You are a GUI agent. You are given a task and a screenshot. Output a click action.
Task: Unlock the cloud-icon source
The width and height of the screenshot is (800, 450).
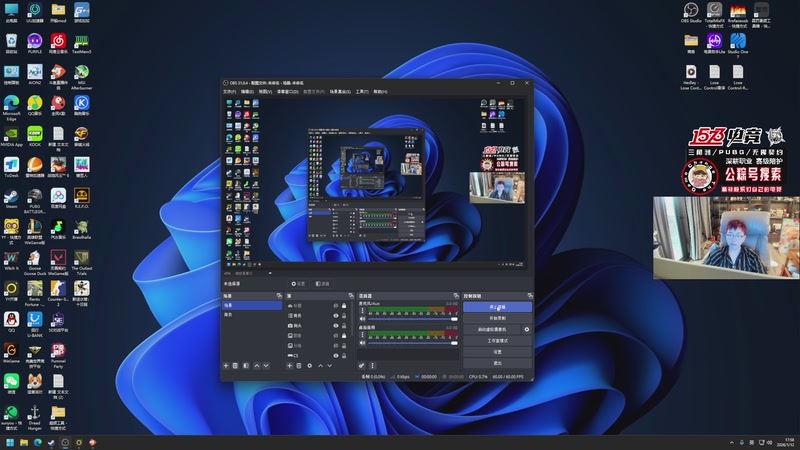(x=344, y=306)
